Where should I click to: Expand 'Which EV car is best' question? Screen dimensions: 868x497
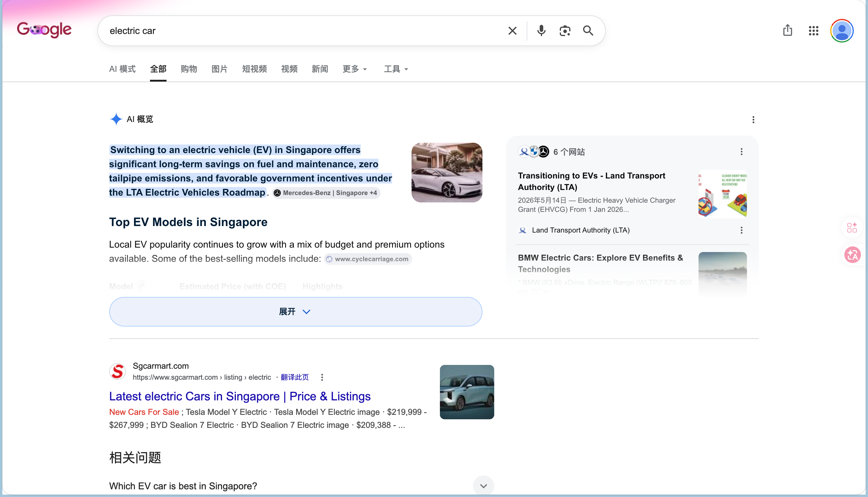click(483, 486)
